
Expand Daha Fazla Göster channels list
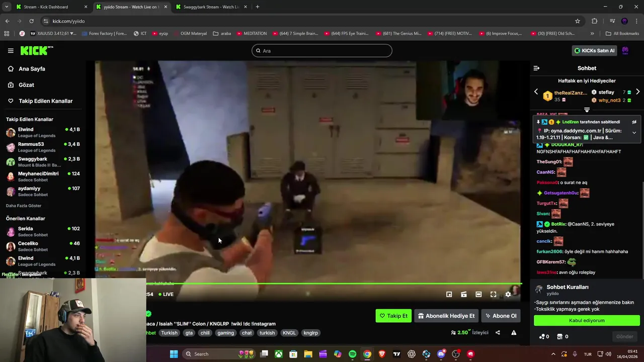click(24, 206)
